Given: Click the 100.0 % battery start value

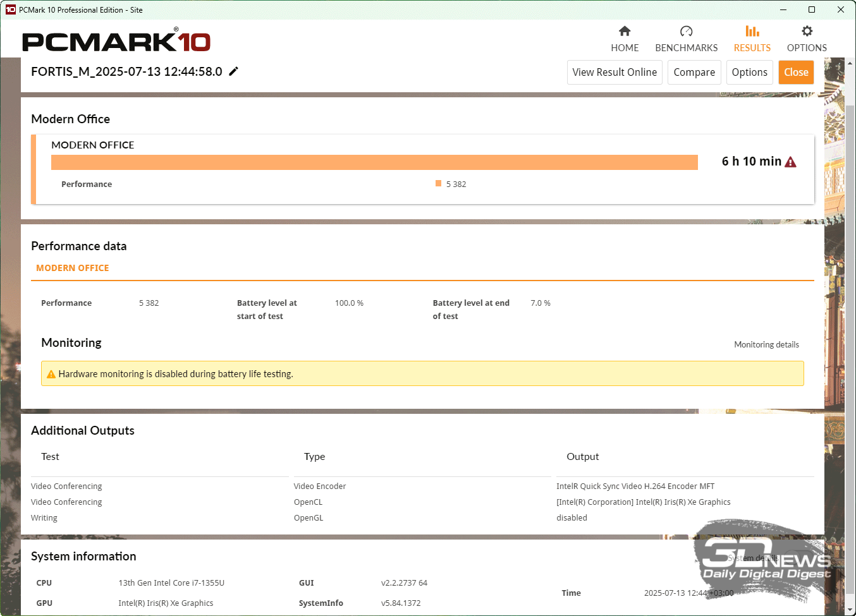Looking at the screenshot, I should coord(349,303).
